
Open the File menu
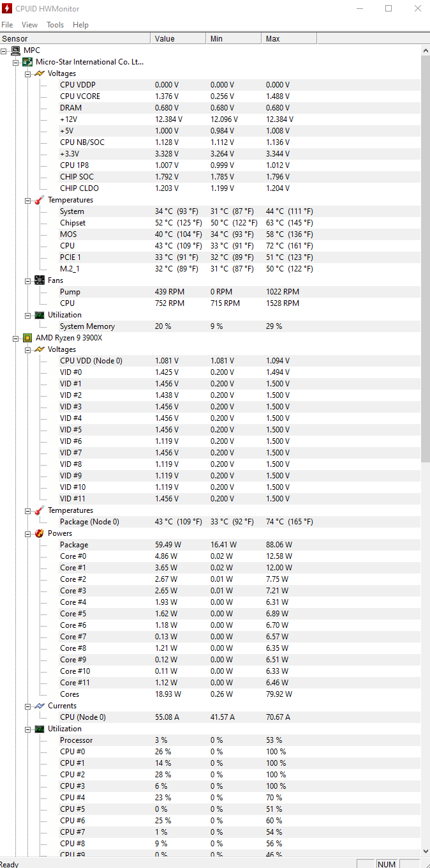click(7, 25)
